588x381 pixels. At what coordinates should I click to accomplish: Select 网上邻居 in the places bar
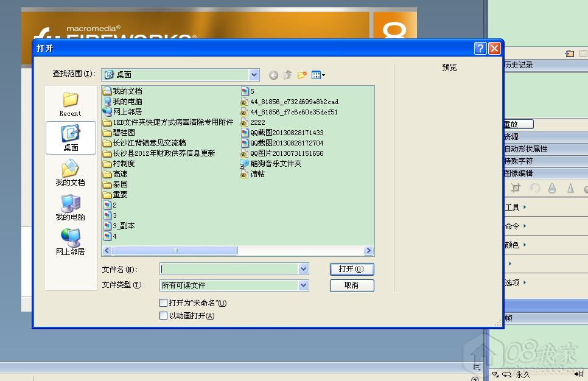[x=71, y=242]
